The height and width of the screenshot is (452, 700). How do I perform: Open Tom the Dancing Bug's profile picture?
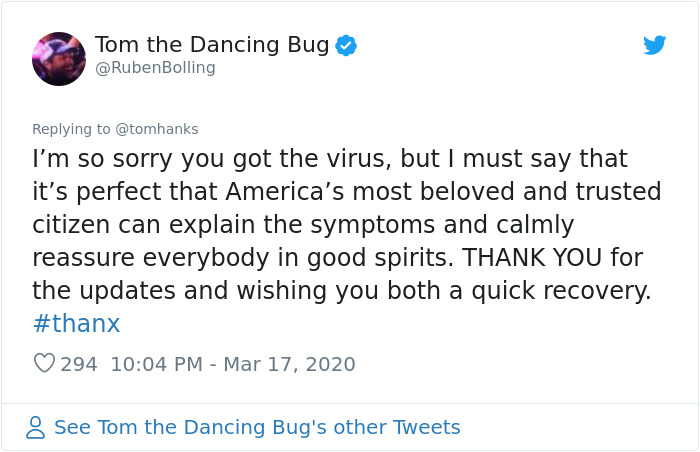pyautogui.click(x=59, y=59)
